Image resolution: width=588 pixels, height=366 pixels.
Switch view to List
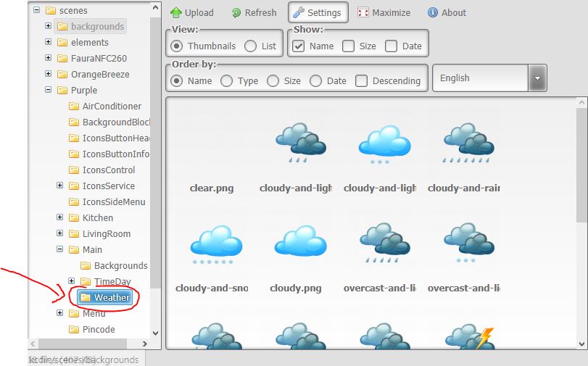pos(251,46)
